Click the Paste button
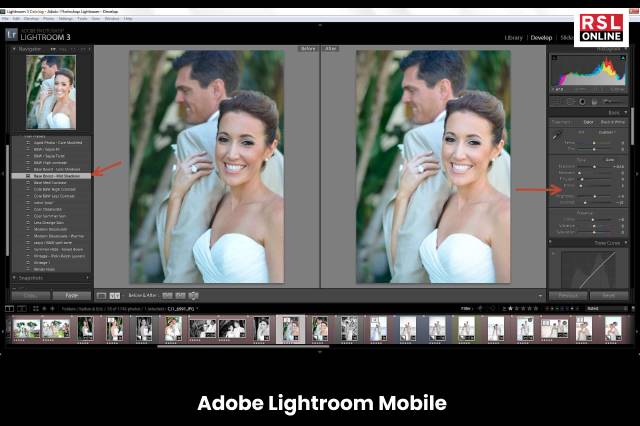The height and width of the screenshot is (426, 640). click(x=72, y=295)
